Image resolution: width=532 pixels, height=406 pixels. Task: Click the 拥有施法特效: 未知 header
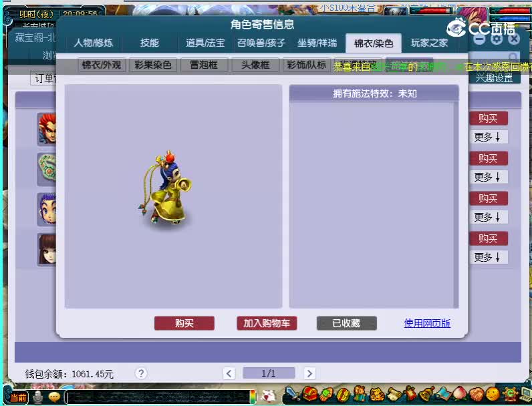coord(374,93)
